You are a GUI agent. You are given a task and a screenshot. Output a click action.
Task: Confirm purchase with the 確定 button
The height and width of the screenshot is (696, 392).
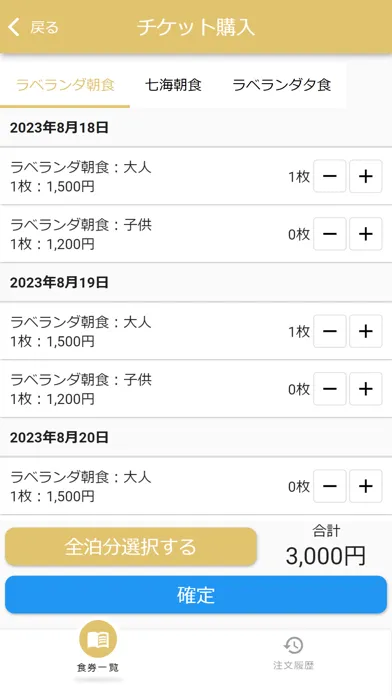(x=196, y=595)
